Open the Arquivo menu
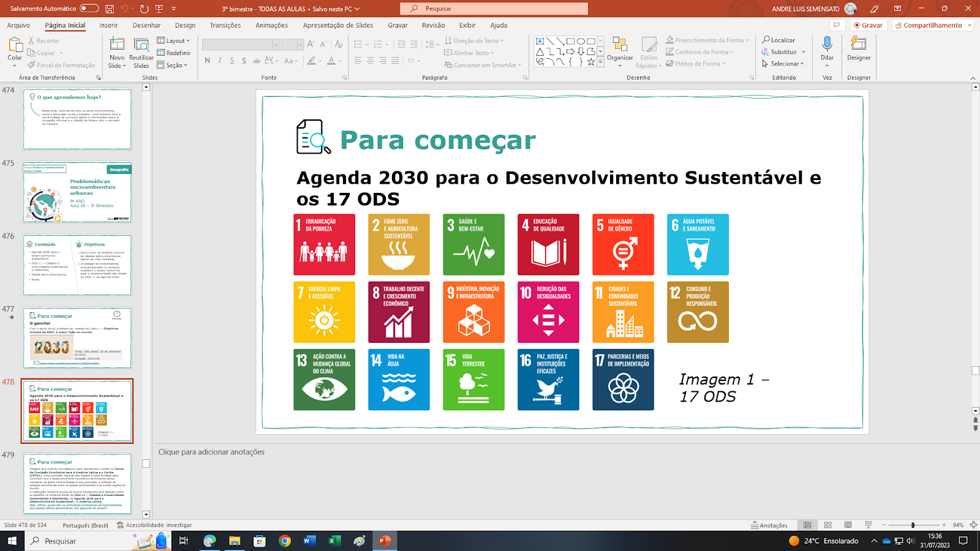The height and width of the screenshot is (551, 980). pyautogui.click(x=18, y=25)
